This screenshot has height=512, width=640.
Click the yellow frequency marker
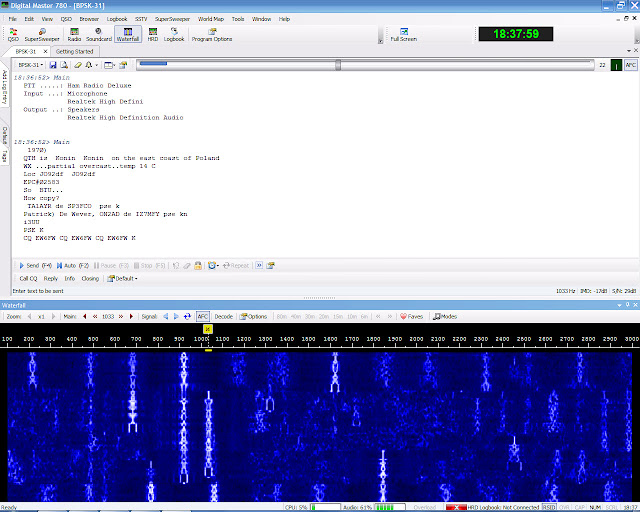(x=208, y=329)
